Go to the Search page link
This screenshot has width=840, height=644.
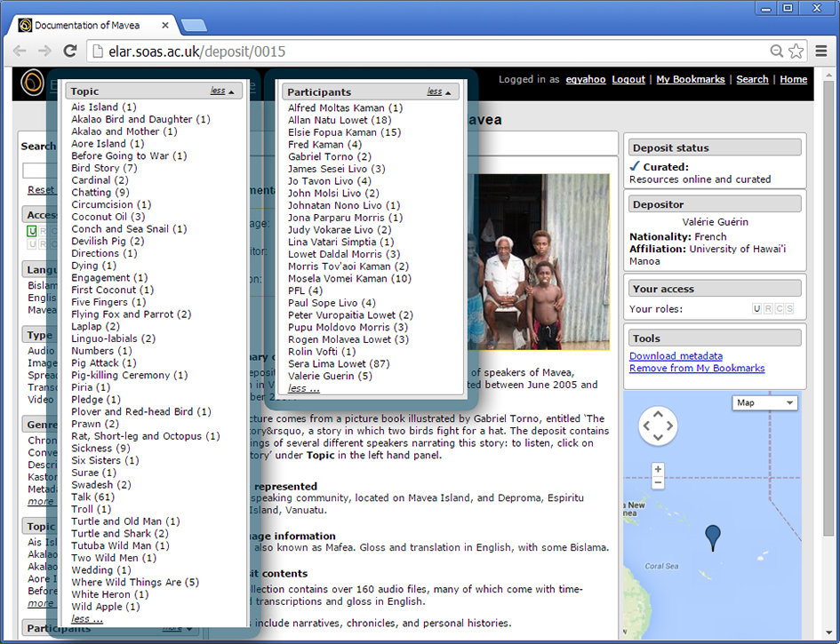click(752, 79)
